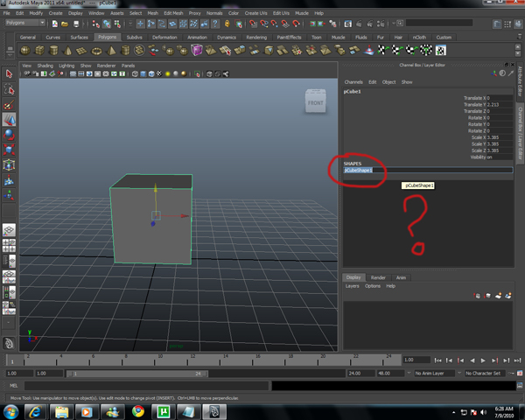
Task: Click the save scene icon
Action: point(76,24)
